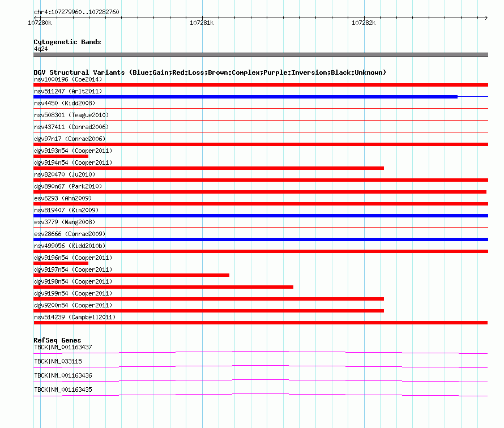Open variant dgv97n17 (Conrad2006) label
The height and width of the screenshot is (428, 504).
point(70,139)
